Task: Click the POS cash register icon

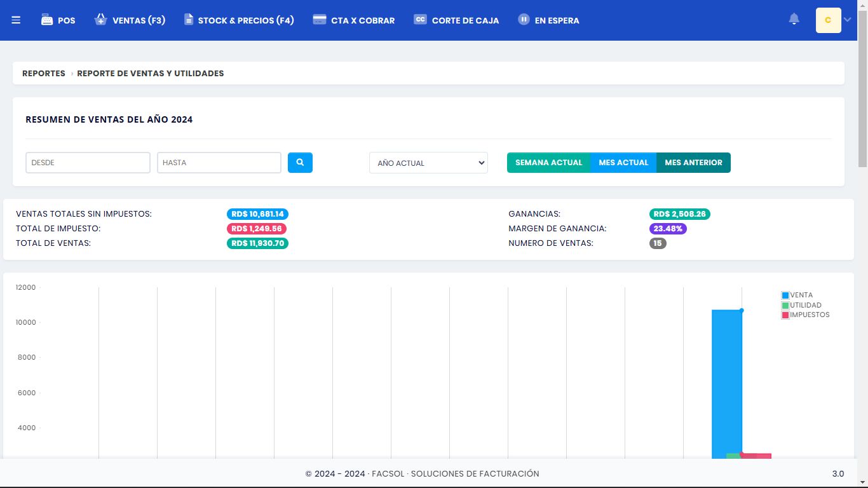Action: tap(47, 20)
